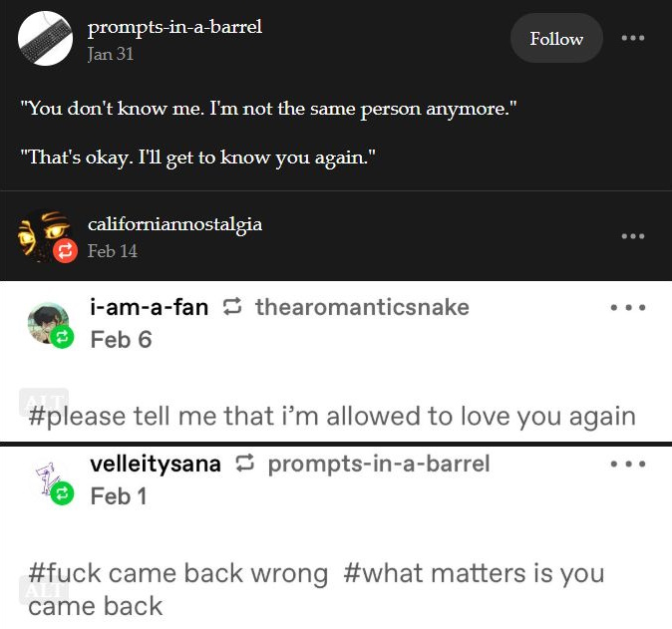Open the three-dot menu for the velleitysana reblog

click(628, 465)
